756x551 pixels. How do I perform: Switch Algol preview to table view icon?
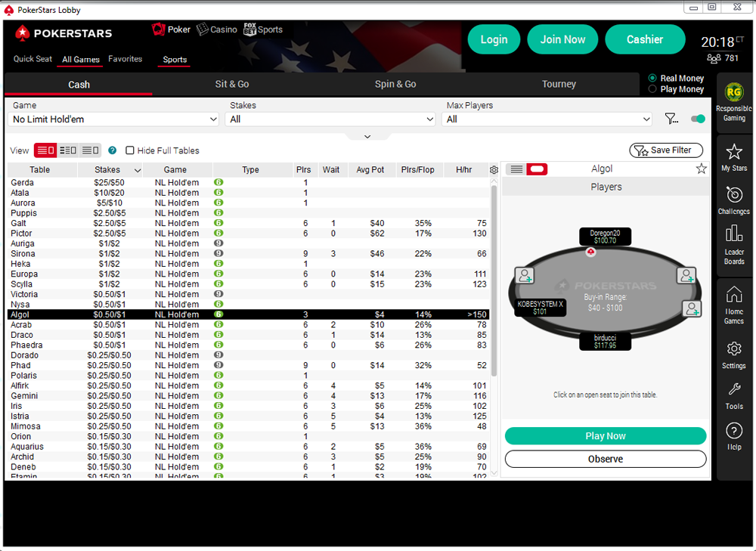pyautogui.click(x=537, y=169)
